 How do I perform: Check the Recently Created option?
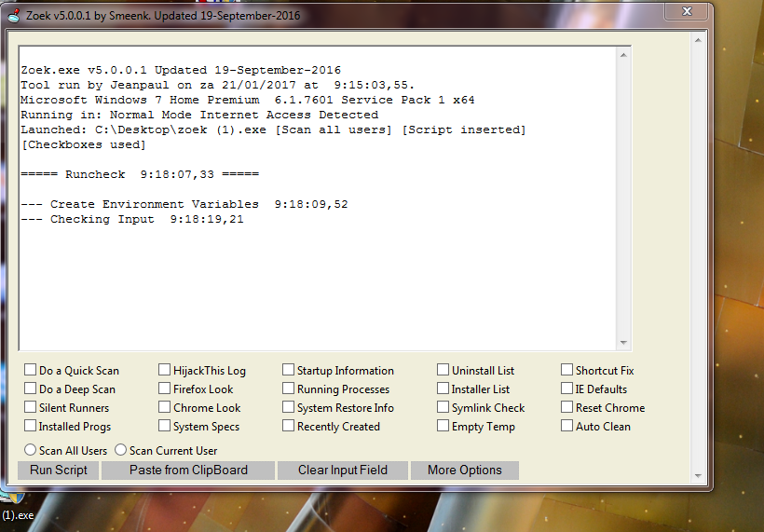[289, 425]
